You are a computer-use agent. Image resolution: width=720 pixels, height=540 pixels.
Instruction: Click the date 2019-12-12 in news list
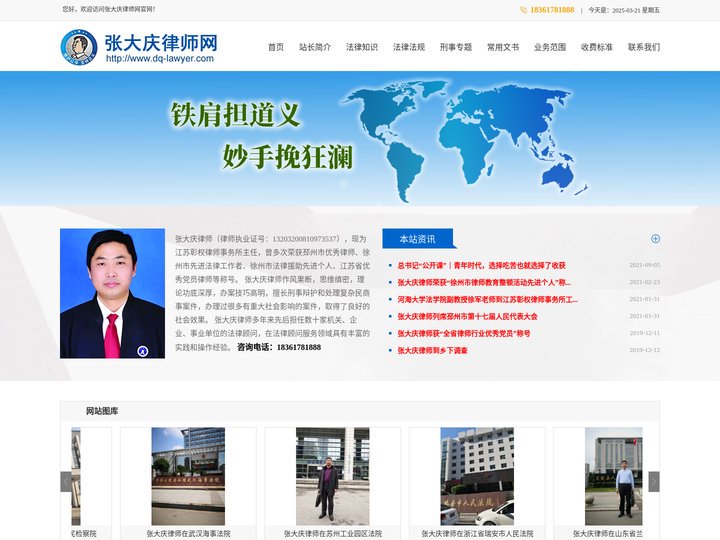(x=644, y=350)
